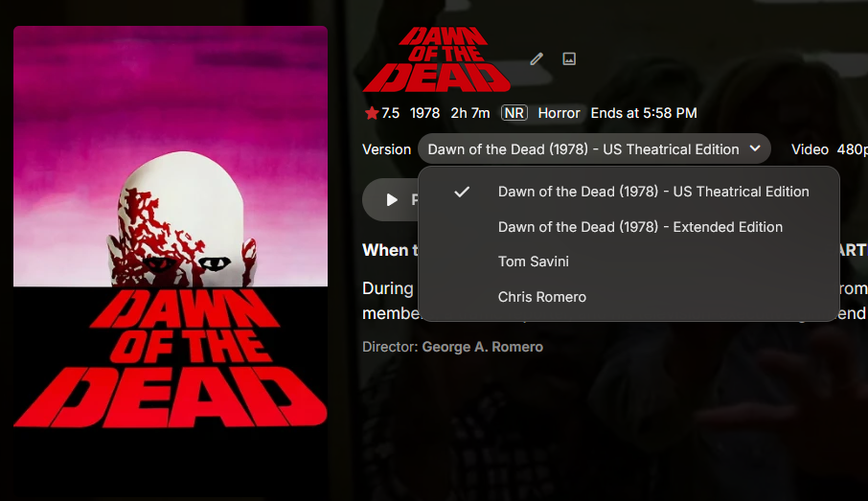The height and width of the screenshot is (501, 868).
Task: Click the 1978 release year
Action: (424, 113)
